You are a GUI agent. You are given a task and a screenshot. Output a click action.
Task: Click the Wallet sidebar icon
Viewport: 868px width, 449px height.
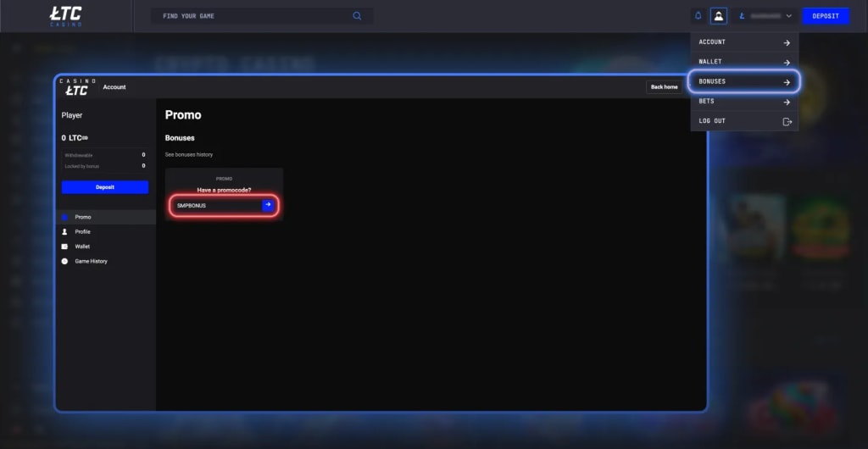pos(64,247)
